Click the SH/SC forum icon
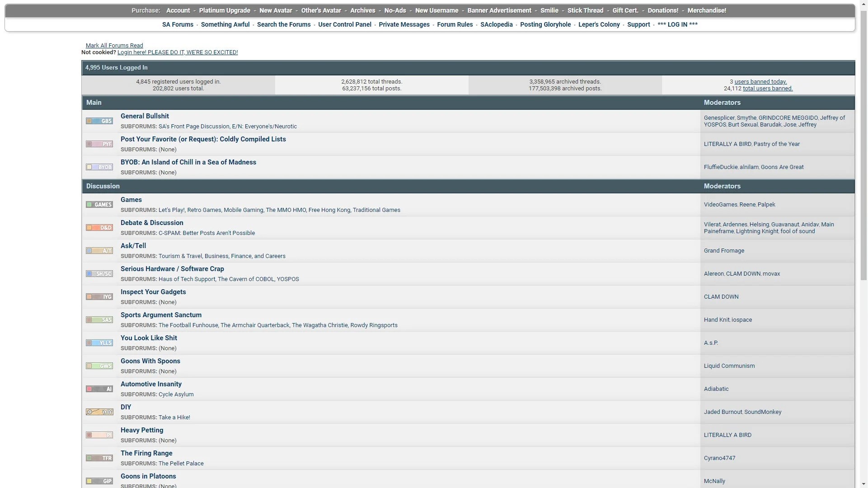This screenshot has height=488, width=868. pos(99,274)
